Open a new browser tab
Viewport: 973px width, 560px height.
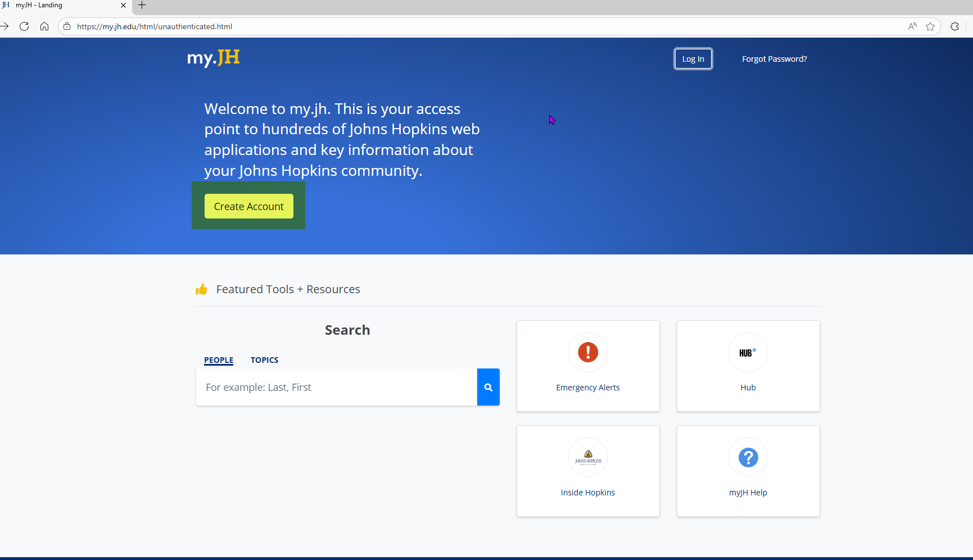pyautogui.click(x=142, y=5)
